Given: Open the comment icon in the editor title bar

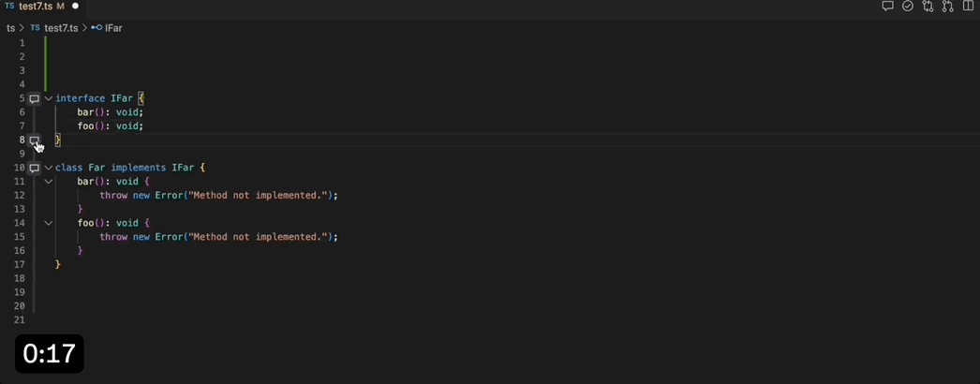Looking at the screenshot, I should pos(887,7).
